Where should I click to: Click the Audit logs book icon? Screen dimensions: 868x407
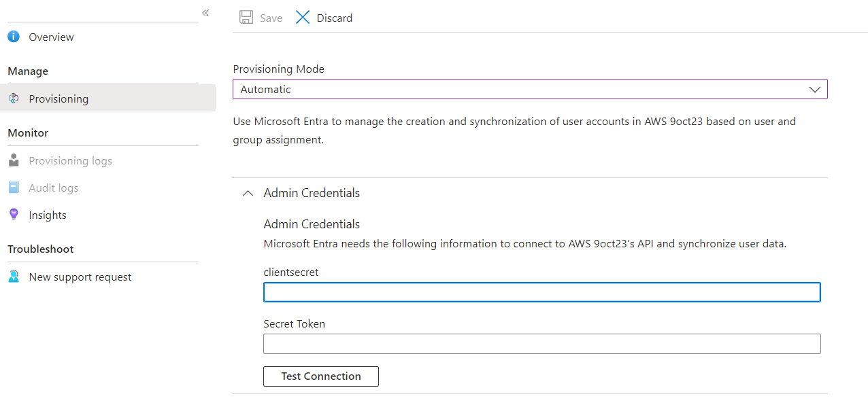coord(14,188)
